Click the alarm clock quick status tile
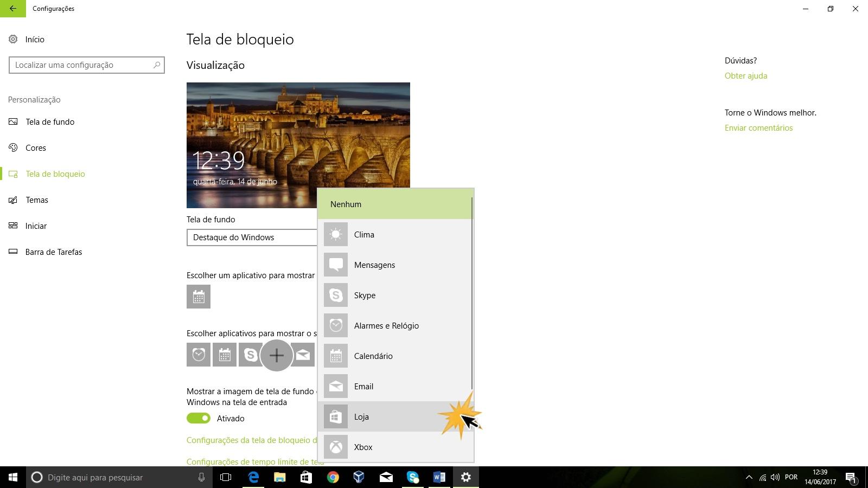 coord(199,355)
